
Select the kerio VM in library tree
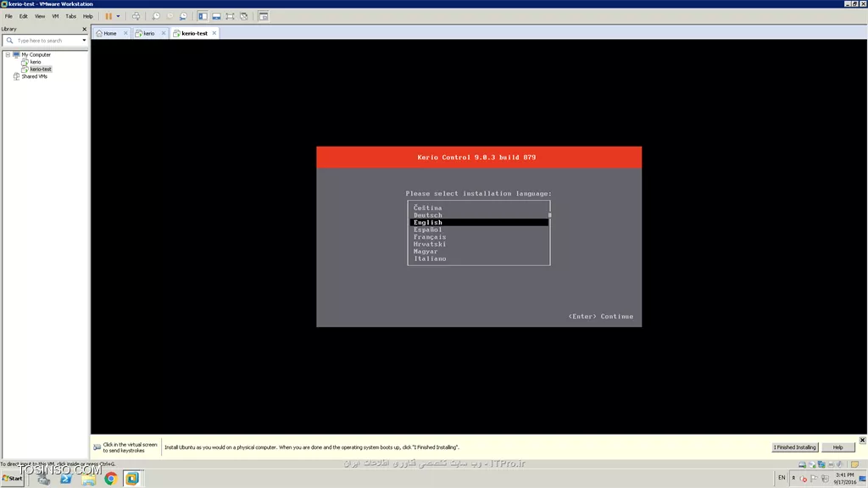point(36,62)
